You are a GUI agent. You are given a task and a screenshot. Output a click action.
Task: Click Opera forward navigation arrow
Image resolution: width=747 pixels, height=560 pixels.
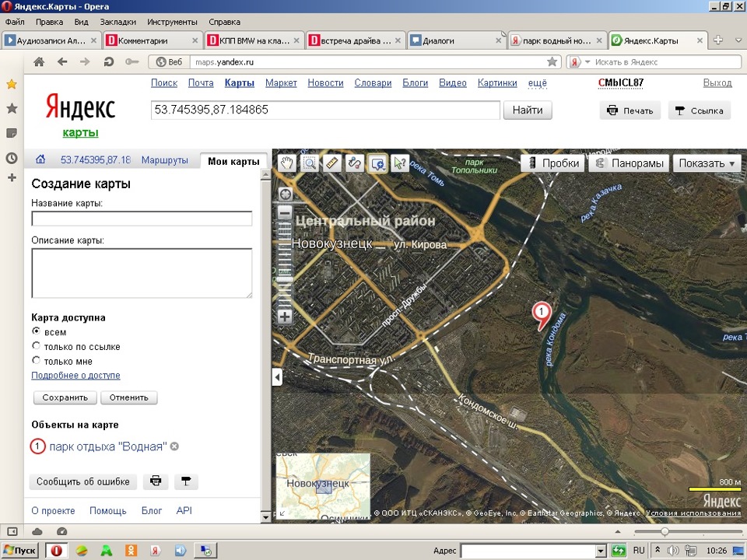tap(85, 62)
